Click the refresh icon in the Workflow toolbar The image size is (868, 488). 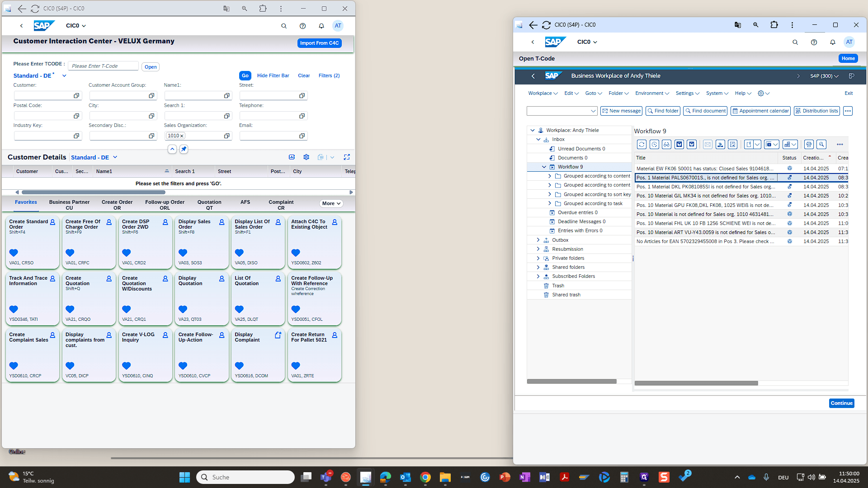coord(642,145)
